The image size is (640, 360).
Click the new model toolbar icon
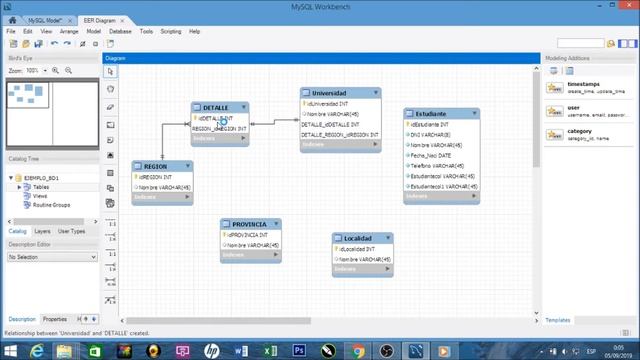tap(13, 44)
